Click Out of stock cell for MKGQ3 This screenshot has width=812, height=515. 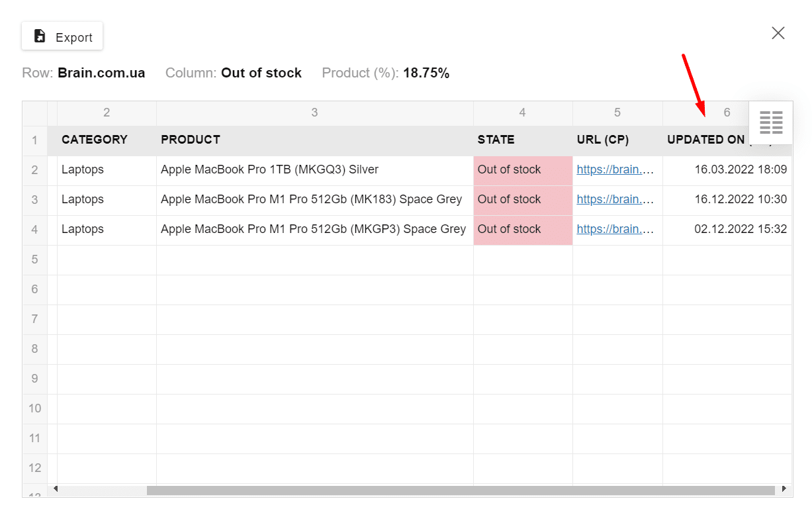[522, 169]
